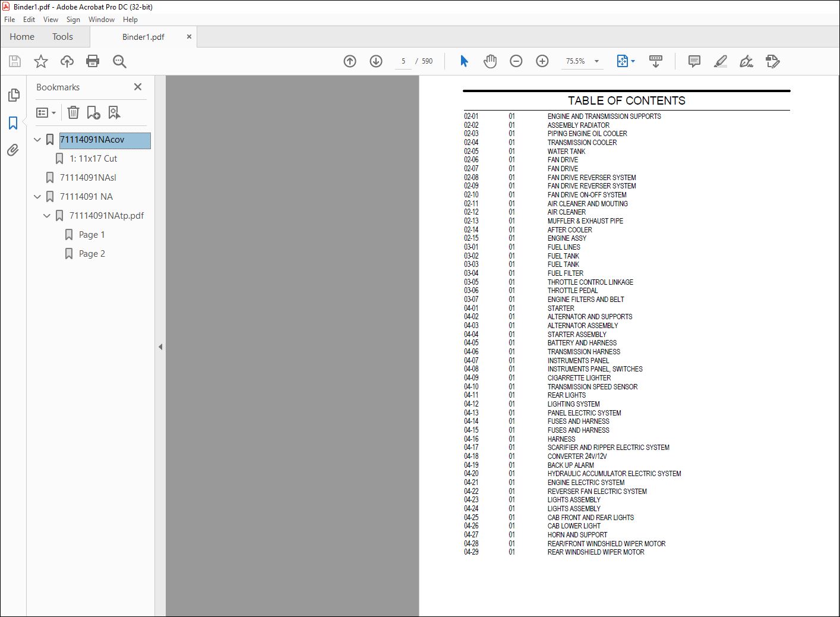Viewport: 840px width, 617px height.
Task: Zoom out with minus icon
Action: (x=516, y=61)
